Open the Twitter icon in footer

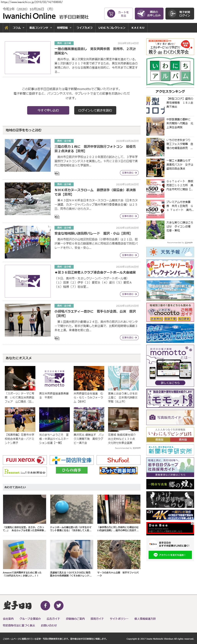point(59,605)
